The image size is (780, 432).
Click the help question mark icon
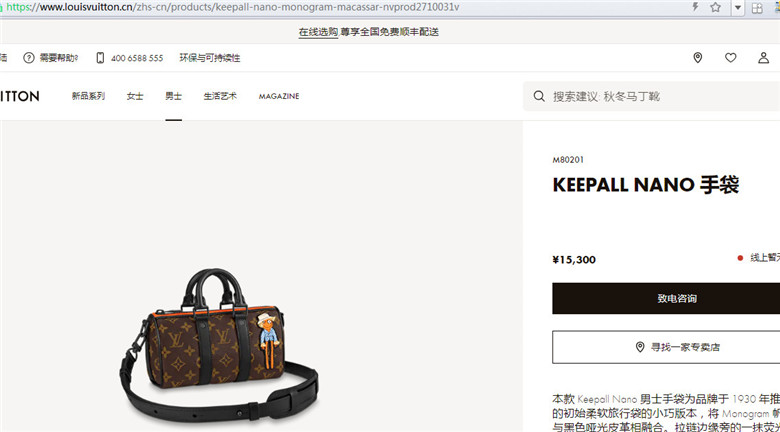(x=29, y=58)
